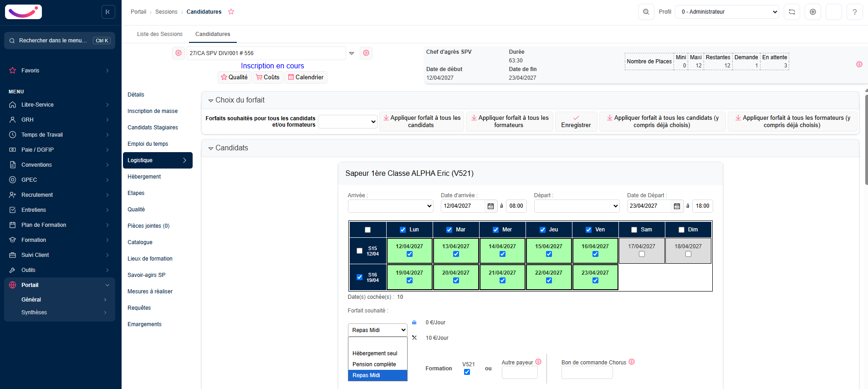Click the Favoris star icon in the sidebar

click(x=13, y=71)
